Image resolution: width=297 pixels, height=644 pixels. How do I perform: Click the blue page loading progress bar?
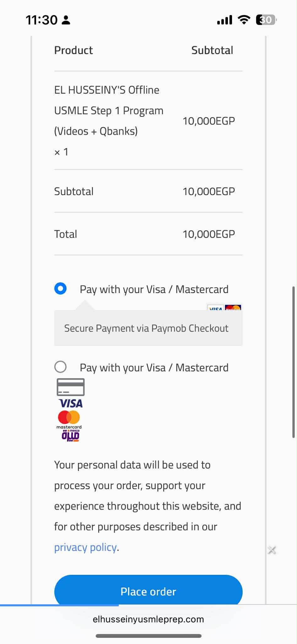(x=60, y=605)
